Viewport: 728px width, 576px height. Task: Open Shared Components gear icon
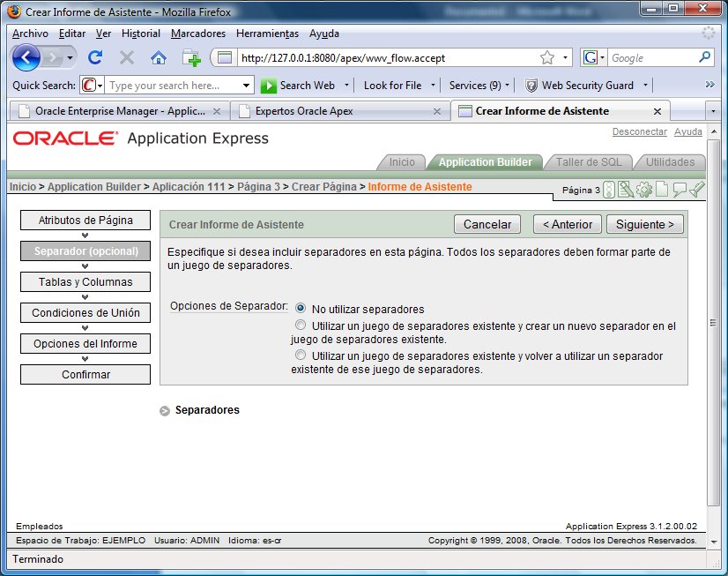click(644, 190)
